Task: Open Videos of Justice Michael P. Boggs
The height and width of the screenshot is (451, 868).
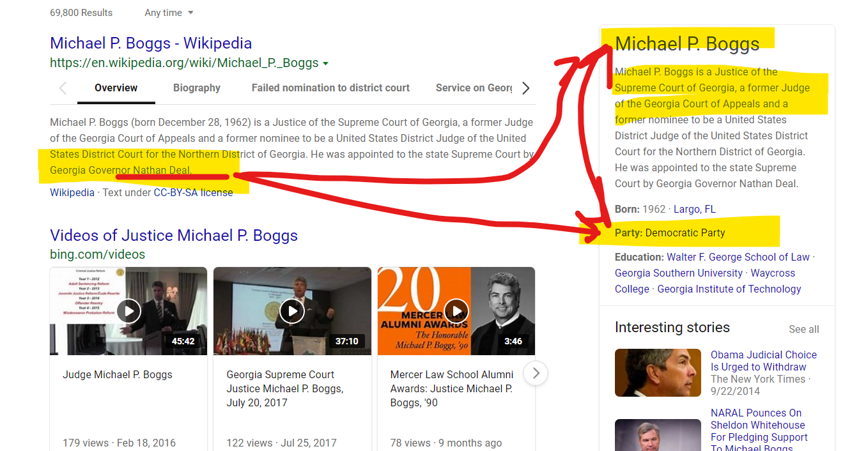Action: click(x=174, y=235)
